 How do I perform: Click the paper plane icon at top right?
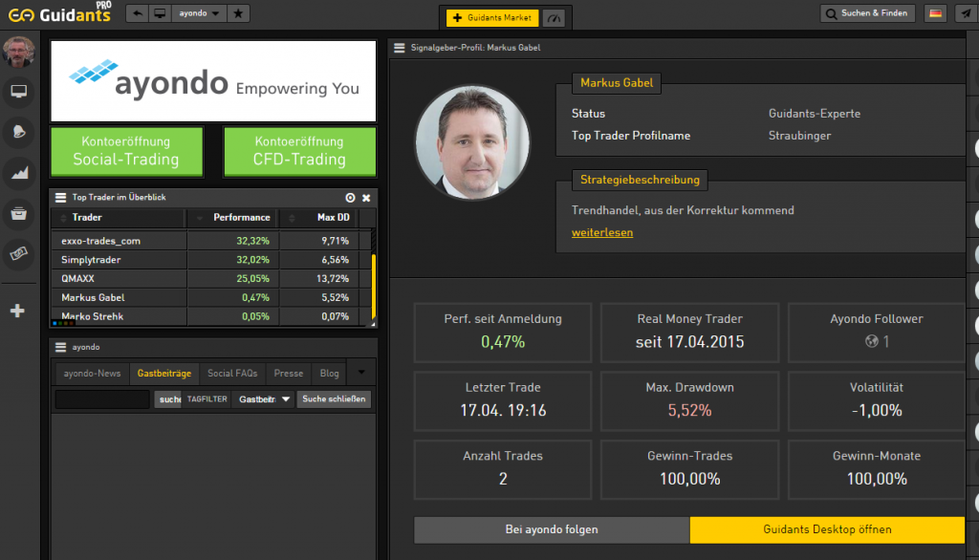click(x=964, y=13)
